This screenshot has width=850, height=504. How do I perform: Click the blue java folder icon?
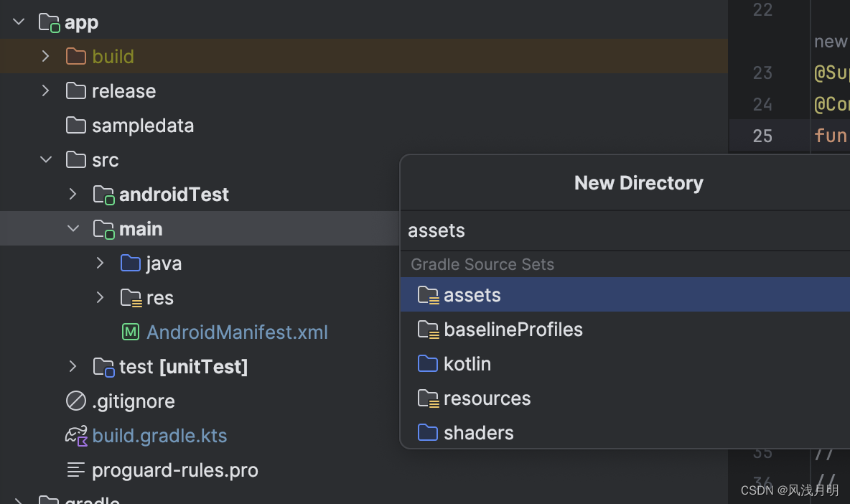[131, 263]
